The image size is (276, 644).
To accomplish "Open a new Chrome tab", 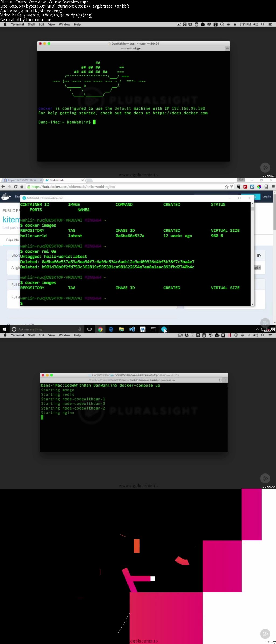I will point(89,180).
